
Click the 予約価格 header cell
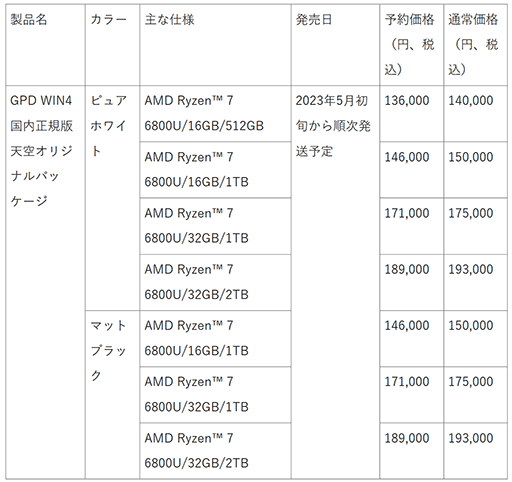click(411, 45)
